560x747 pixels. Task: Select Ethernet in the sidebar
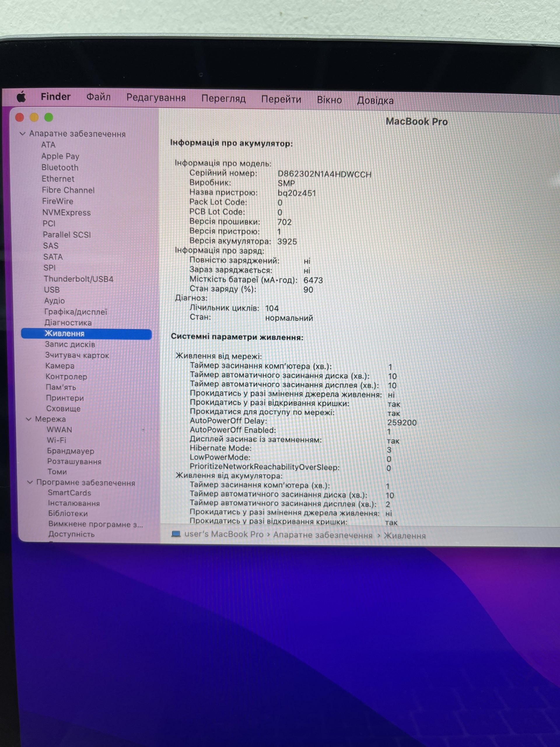[58, 179]
